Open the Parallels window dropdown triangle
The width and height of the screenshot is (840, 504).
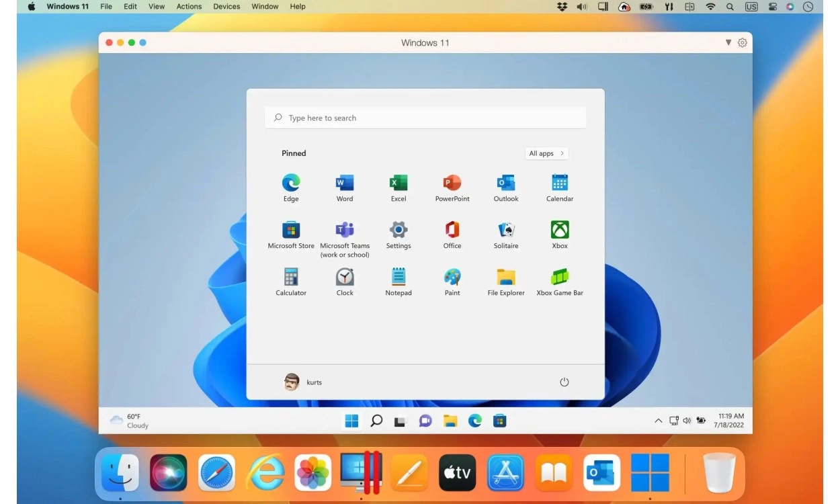coord(728,42)
